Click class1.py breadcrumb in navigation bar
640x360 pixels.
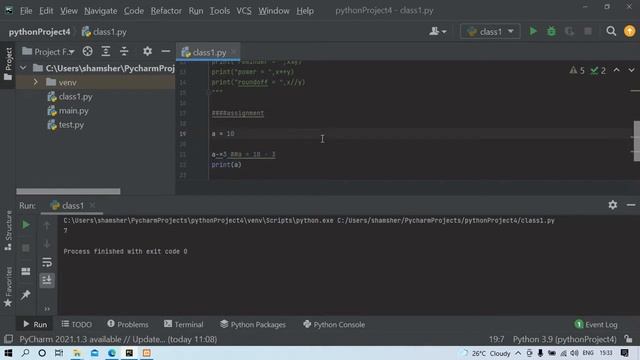pos(104,32)
